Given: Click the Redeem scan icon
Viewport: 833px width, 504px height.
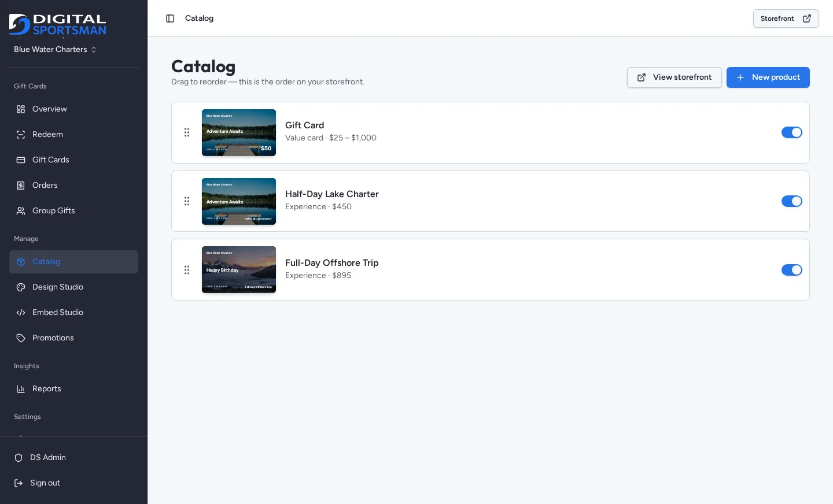Looking at the screenshot, I should tap(21, 135).
